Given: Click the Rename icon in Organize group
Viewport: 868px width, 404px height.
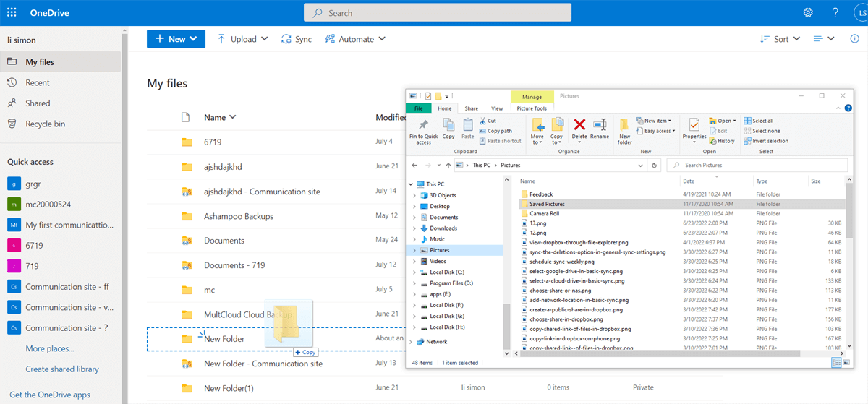Looking at the screenshot, I should (600, 128).
